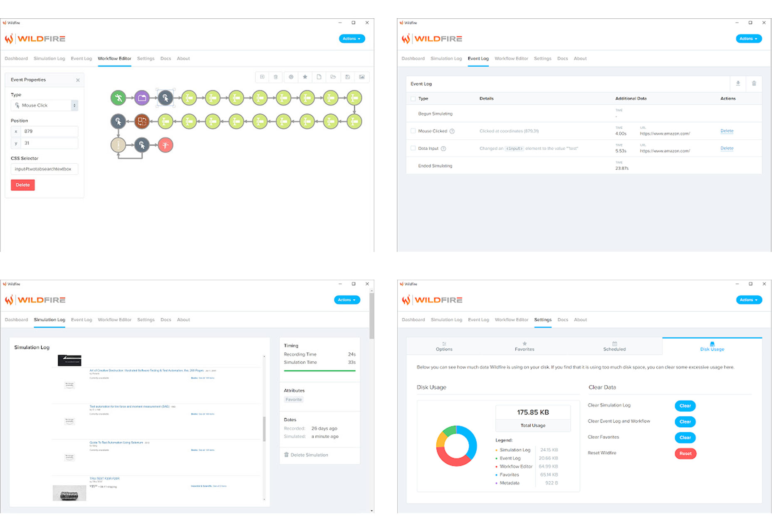Click the simulation log panel inner scrollbar
The image size is (772, 532).
pos(264,428)
